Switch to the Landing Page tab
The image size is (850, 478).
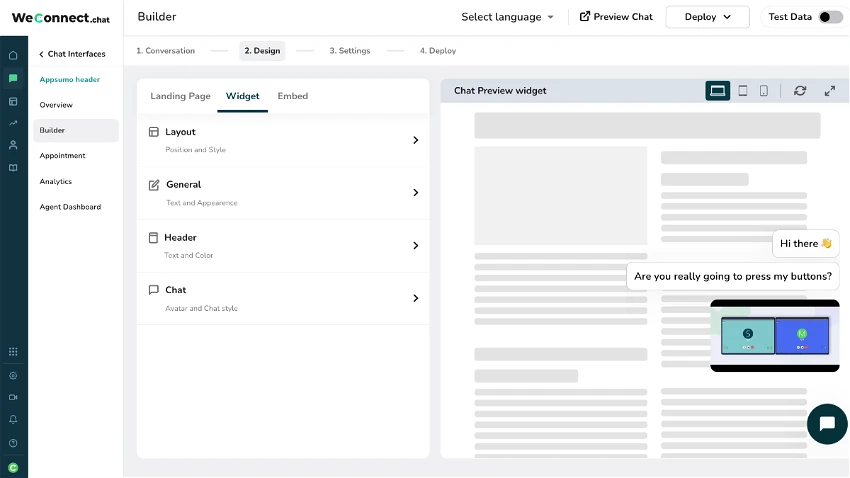pos(180,96)
